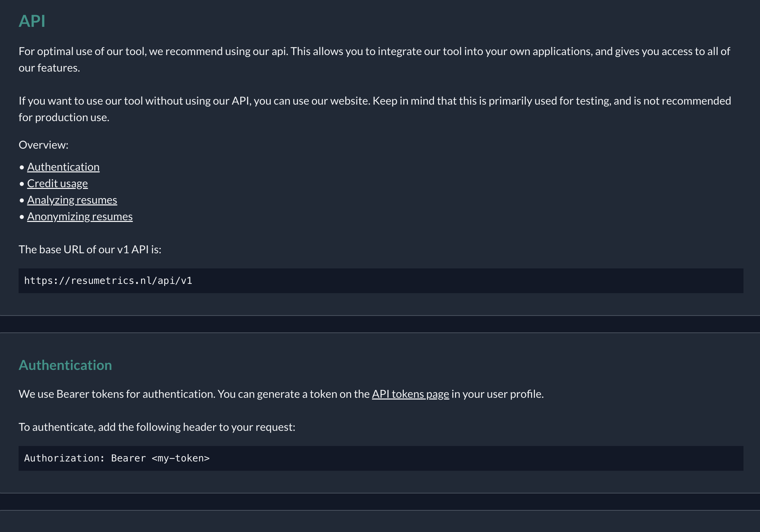The height and width of the screenshot is (532, 760).
Task: Click the Authorization Bearer header code block
Action: 381,458
